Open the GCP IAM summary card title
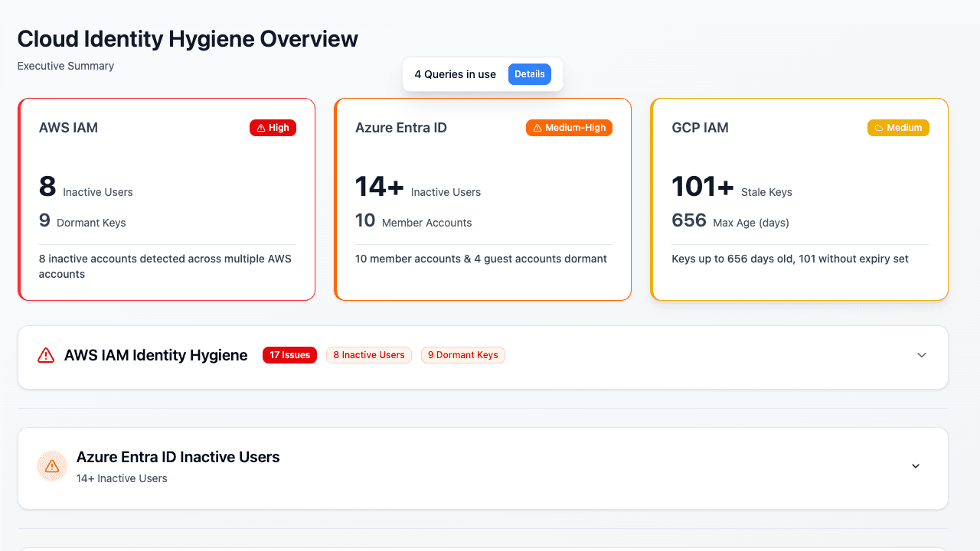980x551 pixels. point(700,128)
